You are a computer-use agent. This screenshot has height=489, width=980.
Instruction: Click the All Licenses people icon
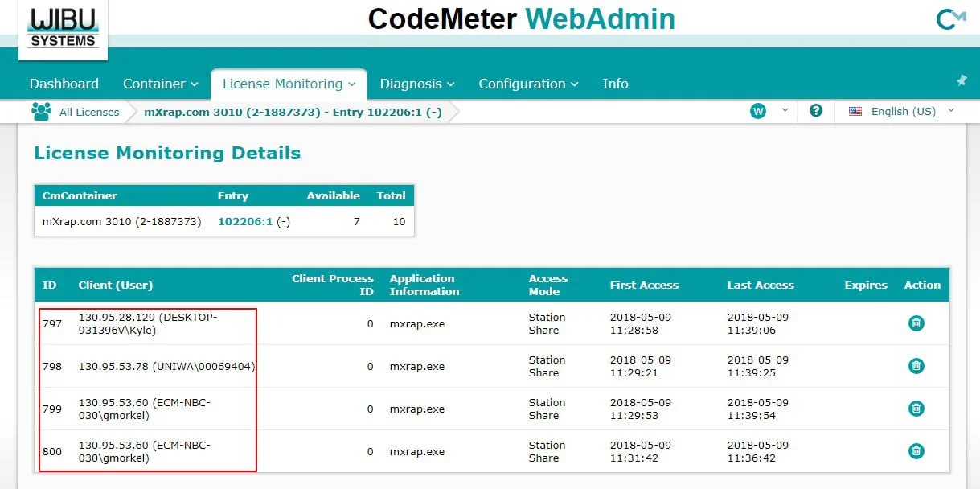pos(41,111)
